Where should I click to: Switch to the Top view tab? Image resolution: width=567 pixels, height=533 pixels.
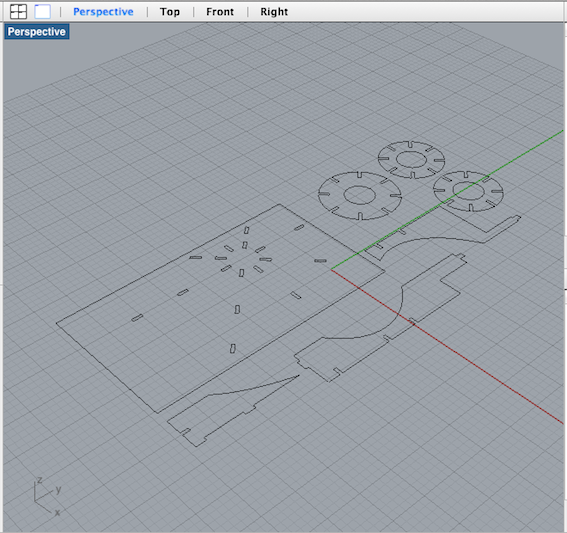click(170, 12)
